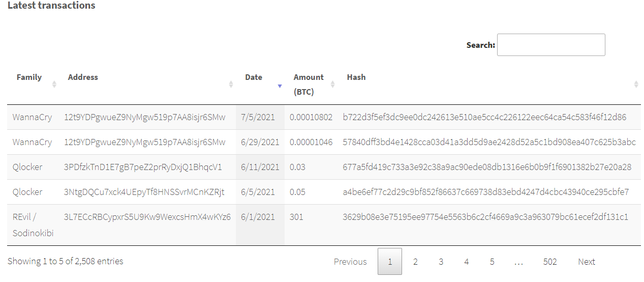Click the sort arrows icon at Hash column end
The image size is (644, 282).
[636, 84]
